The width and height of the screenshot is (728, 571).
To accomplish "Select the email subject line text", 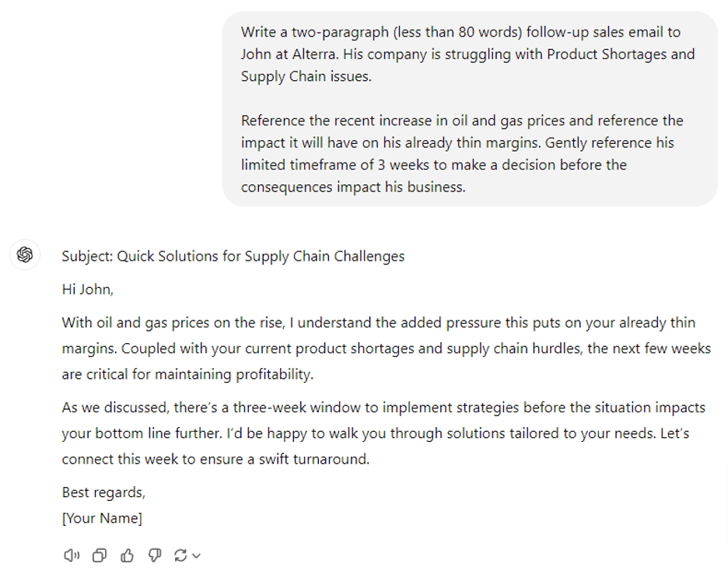I will click(233, 254).
